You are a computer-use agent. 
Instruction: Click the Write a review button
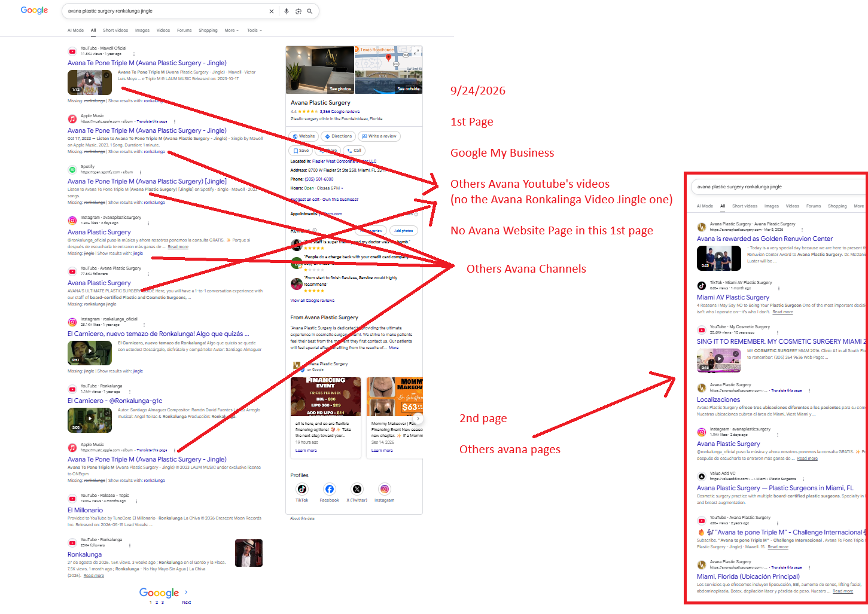[x=379, y=136]
